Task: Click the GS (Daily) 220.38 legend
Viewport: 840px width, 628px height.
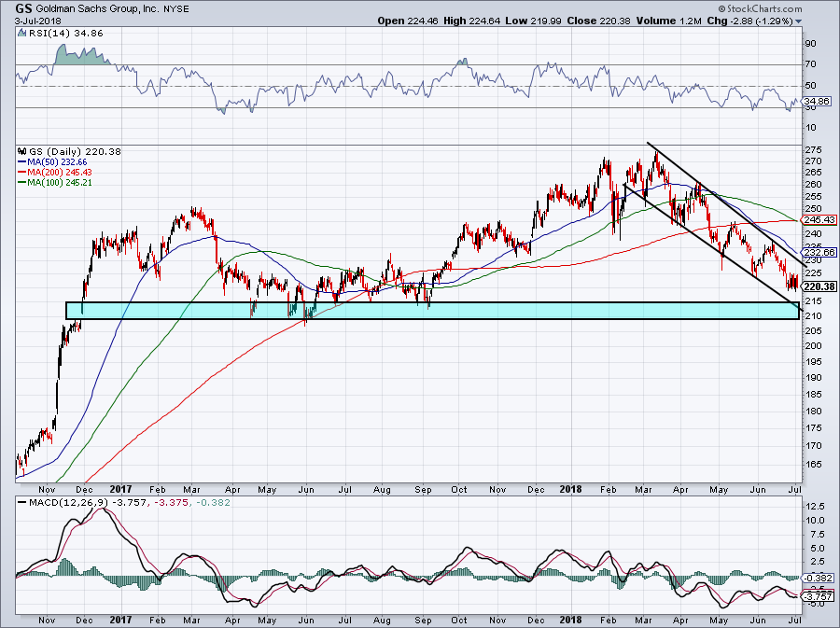Action: [x=75, y=151]
